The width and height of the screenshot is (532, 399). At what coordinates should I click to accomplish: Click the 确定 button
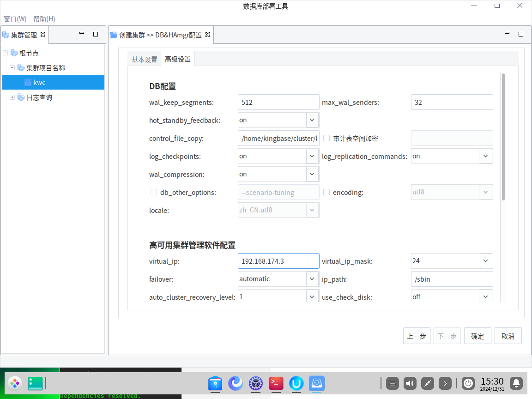pyautogui.click(x=478, y=336)
